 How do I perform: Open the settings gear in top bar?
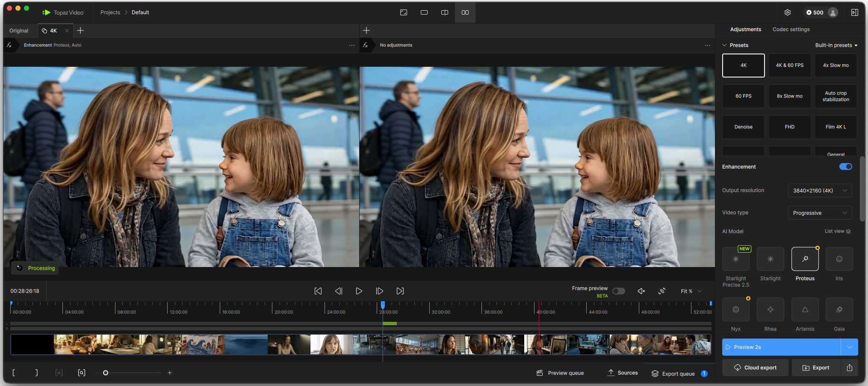[x=788, y=12]
